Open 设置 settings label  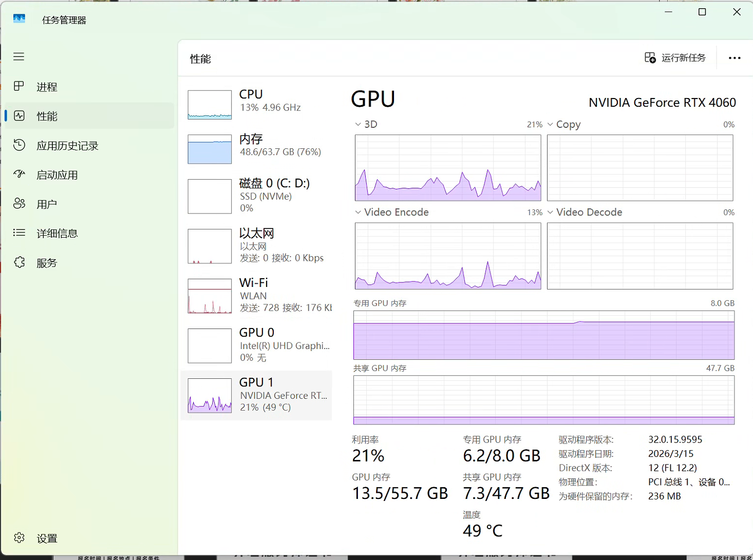(47, 538)
